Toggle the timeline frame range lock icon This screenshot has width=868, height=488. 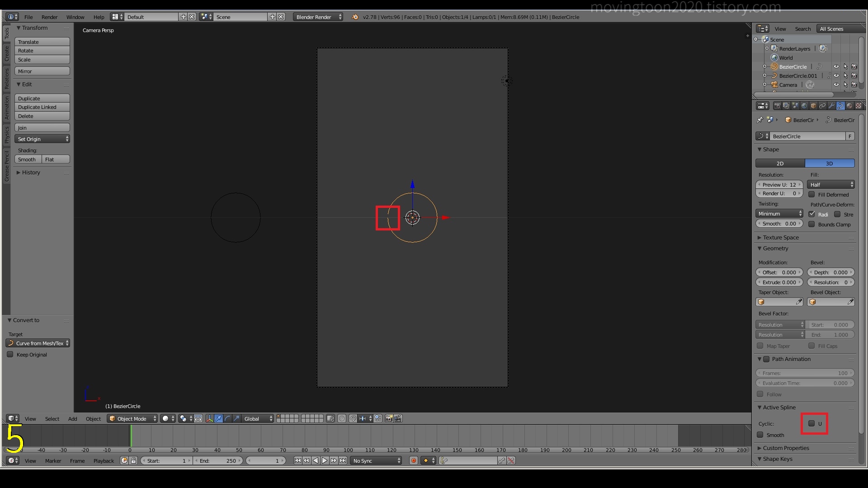click(133, 461)
